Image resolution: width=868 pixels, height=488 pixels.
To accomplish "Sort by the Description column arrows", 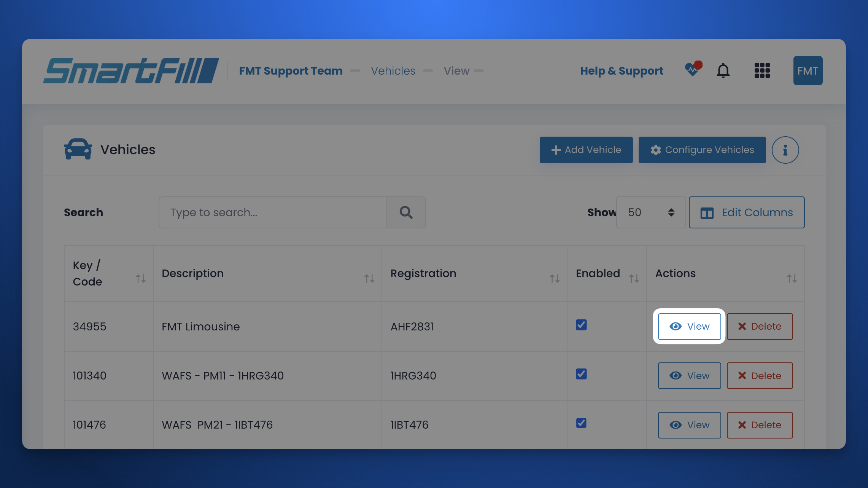I will click(369, 279).
